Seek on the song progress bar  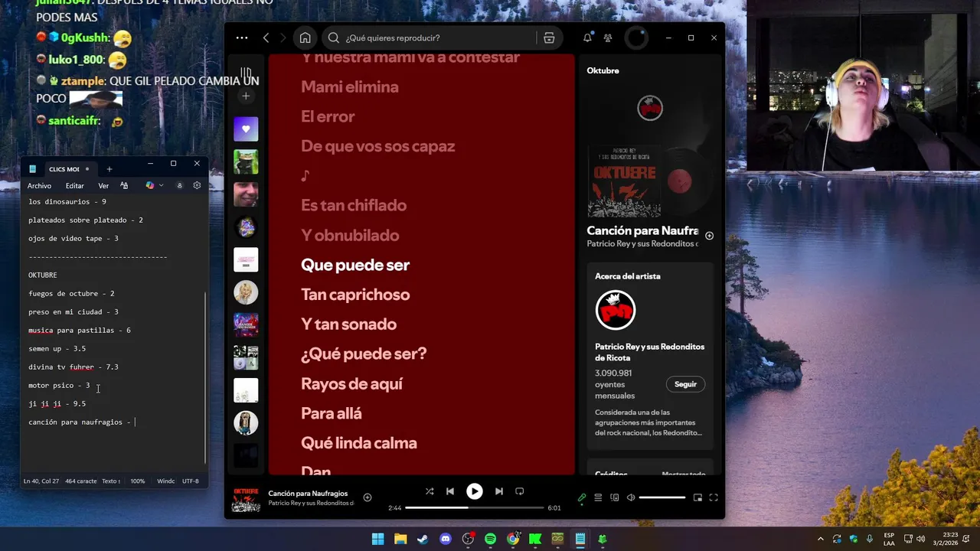[474, 507]
